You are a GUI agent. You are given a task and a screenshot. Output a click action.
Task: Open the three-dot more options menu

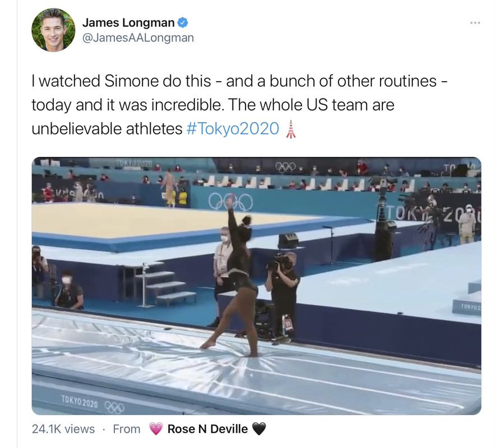click(475, 23)
